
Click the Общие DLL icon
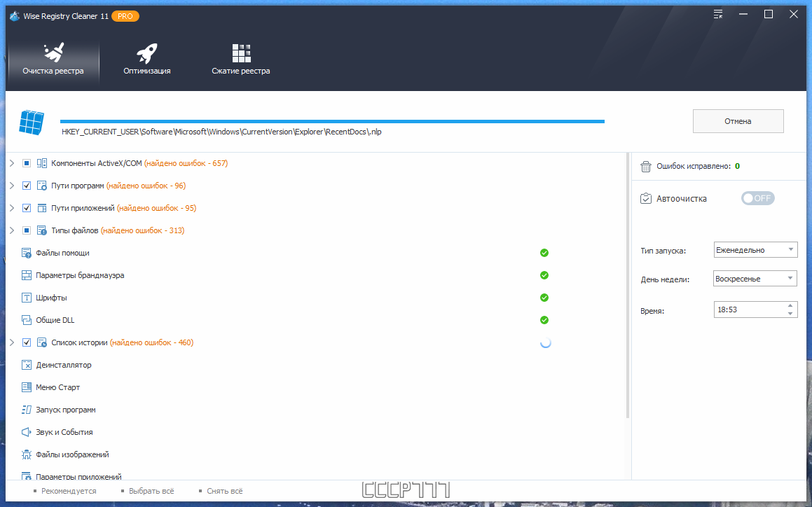coord(27,320)
